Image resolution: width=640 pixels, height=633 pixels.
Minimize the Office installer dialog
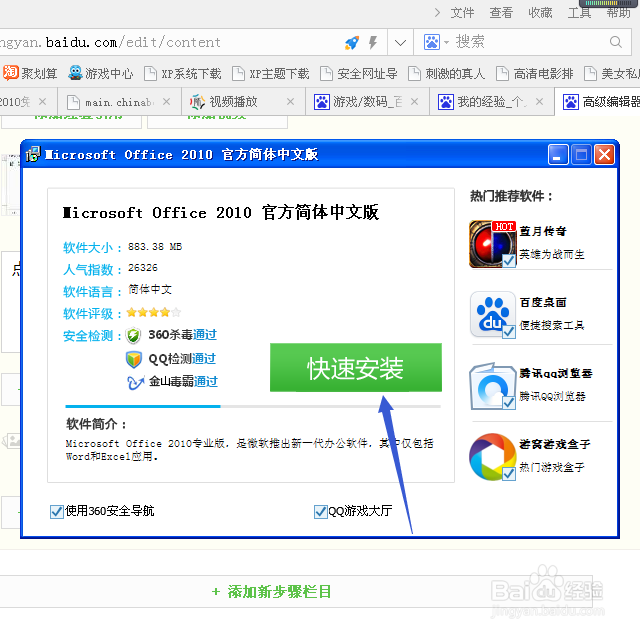tap(558, 155)
